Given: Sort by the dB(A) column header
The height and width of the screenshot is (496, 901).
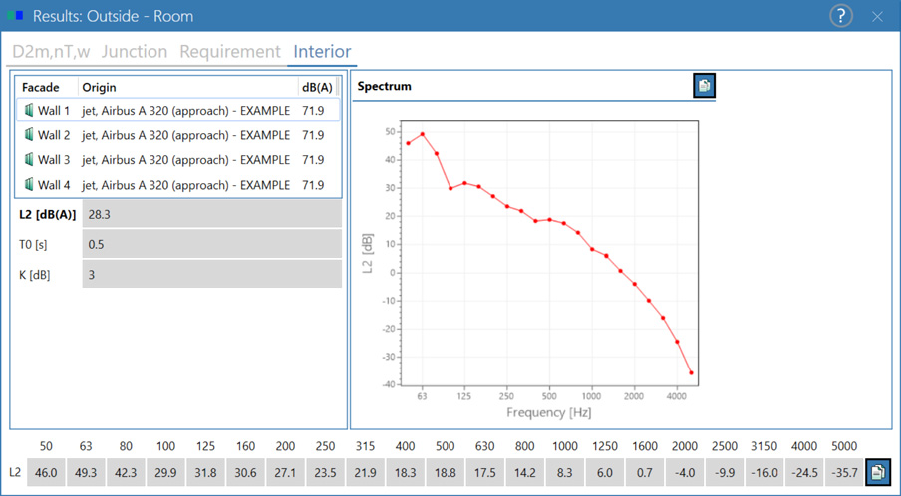Looking at the screenshot, I should 317,87.
